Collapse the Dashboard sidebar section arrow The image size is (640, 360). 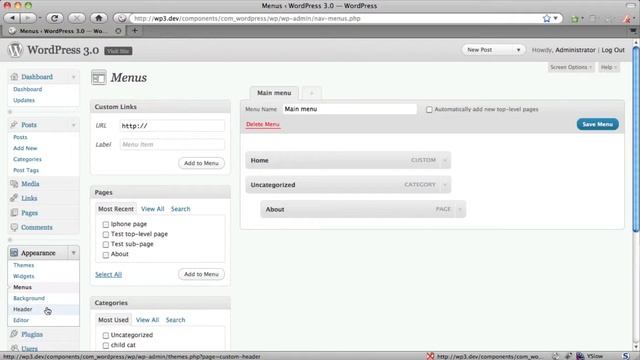pyautogui.click(x=73, y=77)
